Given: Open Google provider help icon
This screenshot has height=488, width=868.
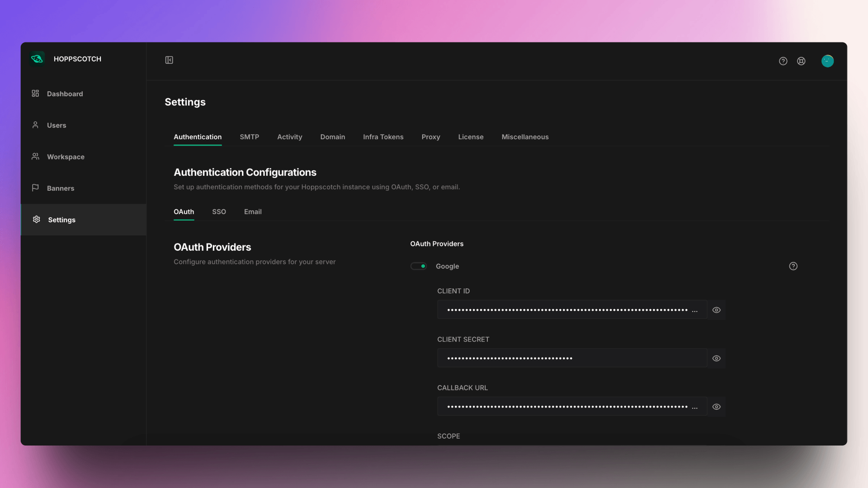Looking at the screenshot, I should pyautogui.click(x=793, y=266).
